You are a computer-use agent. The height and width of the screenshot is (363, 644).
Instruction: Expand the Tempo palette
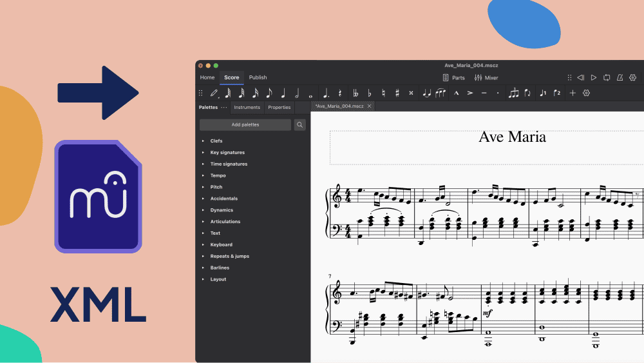pos(203,175)
